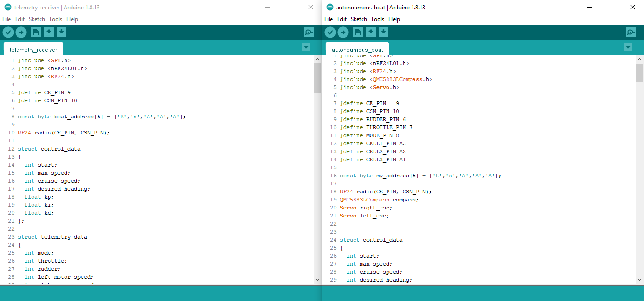Create new sketch in telemetry_receiver window

(x=36, y=32)
